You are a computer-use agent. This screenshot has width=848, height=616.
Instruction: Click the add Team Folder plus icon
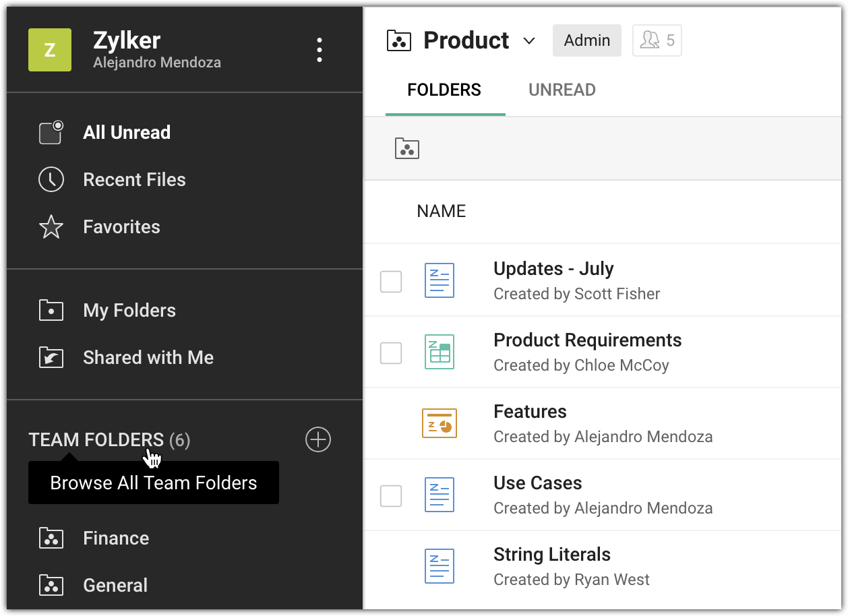(x=318, y=439)
